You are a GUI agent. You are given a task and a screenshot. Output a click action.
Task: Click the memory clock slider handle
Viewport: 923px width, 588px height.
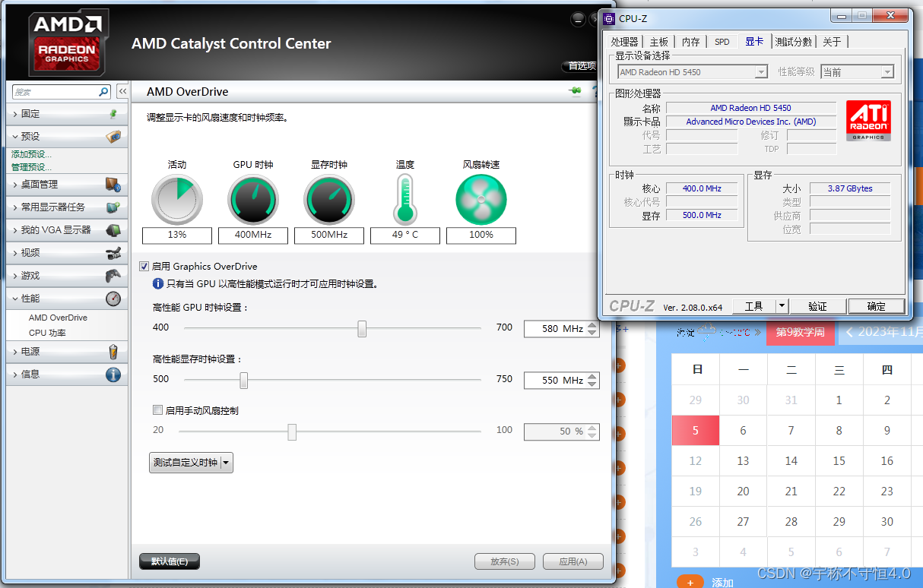pyautogui.click(x=244, y=380)
